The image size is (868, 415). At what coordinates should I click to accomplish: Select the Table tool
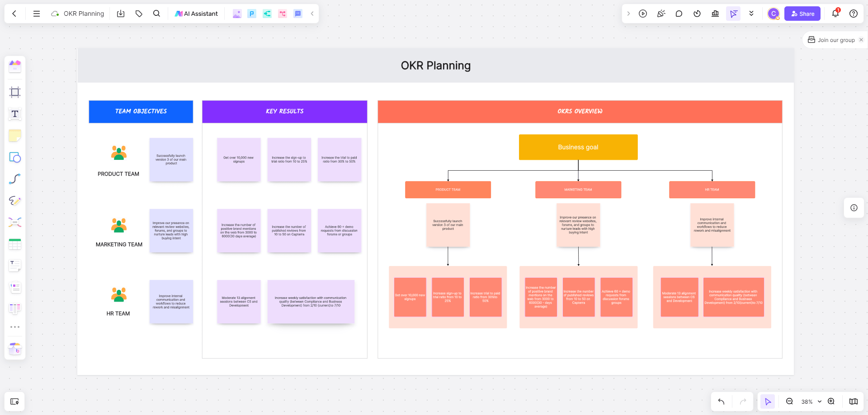pos(15,244)
